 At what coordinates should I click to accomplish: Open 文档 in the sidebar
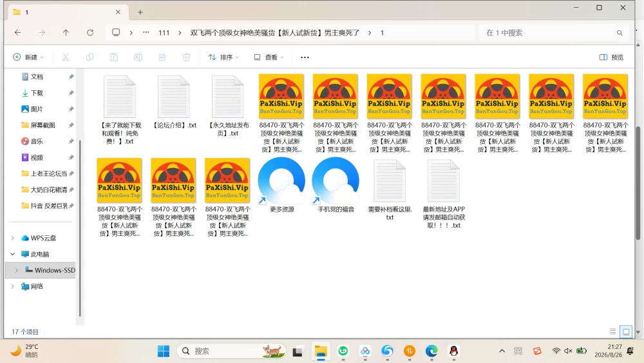point(37,77)
